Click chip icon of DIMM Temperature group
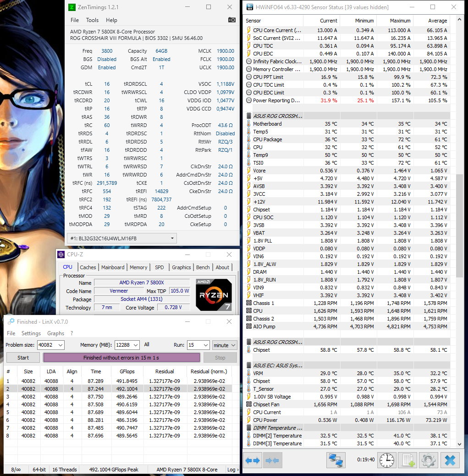Image resolution: width=468 pixels, height=476 pixels. click(x=248, y=428)
